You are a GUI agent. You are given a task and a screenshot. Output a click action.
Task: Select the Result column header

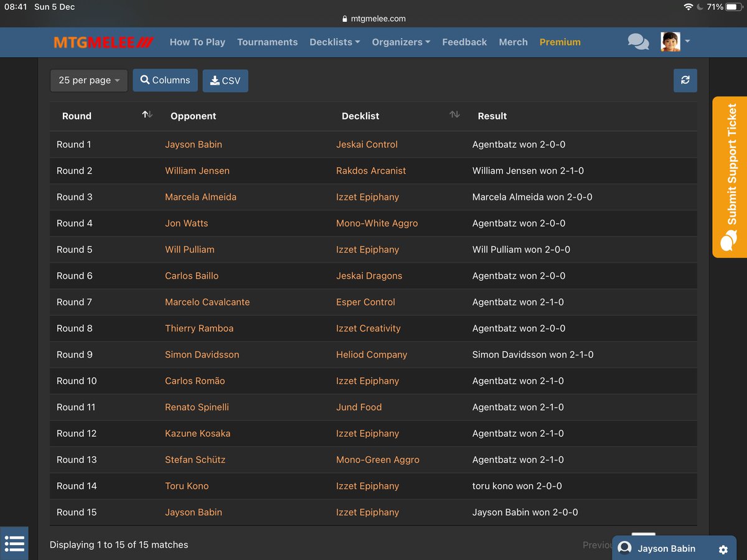[492, 116]
